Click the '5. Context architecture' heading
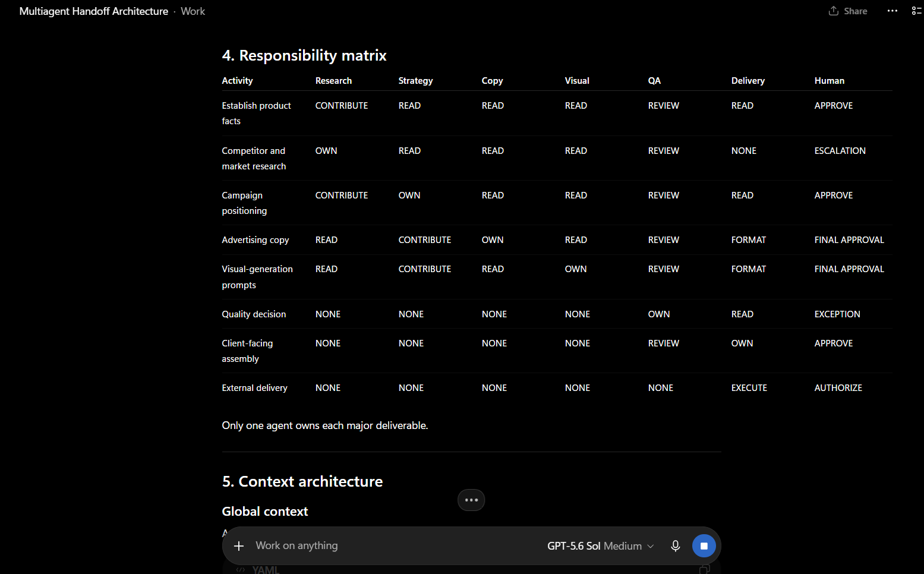Screen dimensions: 924x574 click(x=302, y=481)
